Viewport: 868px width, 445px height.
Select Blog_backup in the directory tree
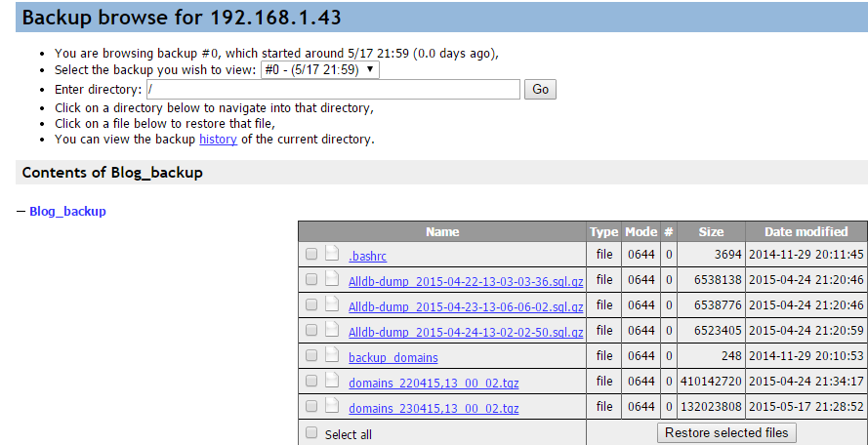point(67,211)
